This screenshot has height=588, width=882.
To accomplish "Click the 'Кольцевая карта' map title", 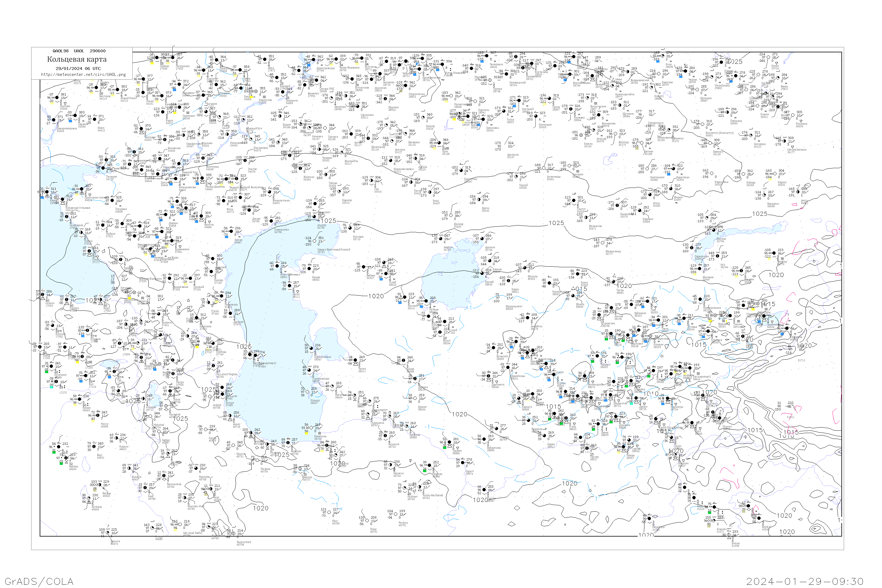I will (x=77, y=59).
